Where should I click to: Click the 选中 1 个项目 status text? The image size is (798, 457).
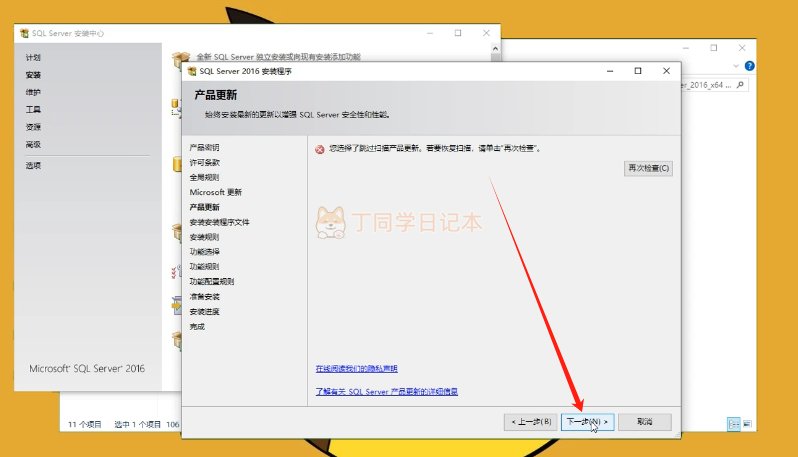(137, 424)
